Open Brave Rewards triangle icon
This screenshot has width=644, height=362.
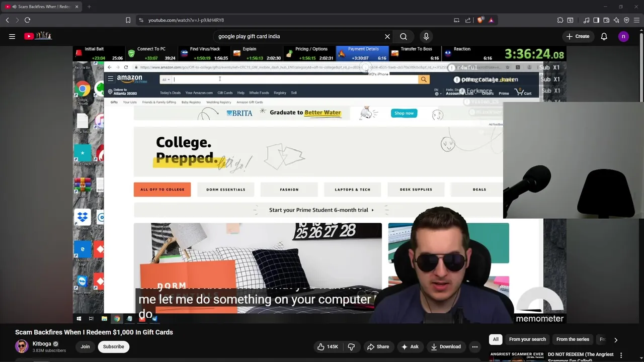(x=491, y=20)
